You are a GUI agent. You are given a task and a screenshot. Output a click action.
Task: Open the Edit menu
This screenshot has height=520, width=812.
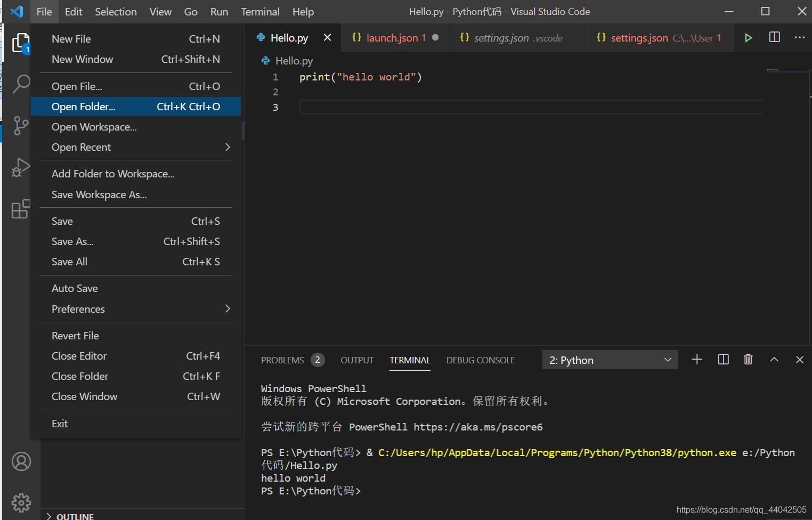pos(74,12)
